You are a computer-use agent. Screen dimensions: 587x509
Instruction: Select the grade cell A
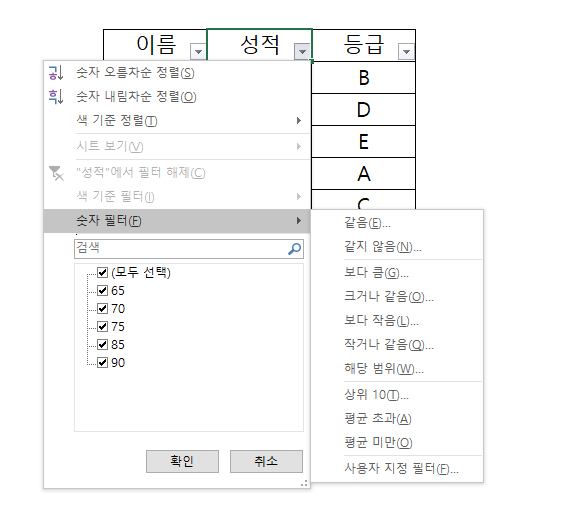(364, 174)
